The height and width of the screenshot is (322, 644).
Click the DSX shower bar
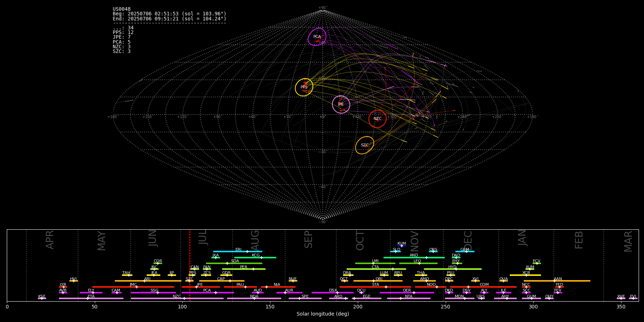click(x=332, y=293)
